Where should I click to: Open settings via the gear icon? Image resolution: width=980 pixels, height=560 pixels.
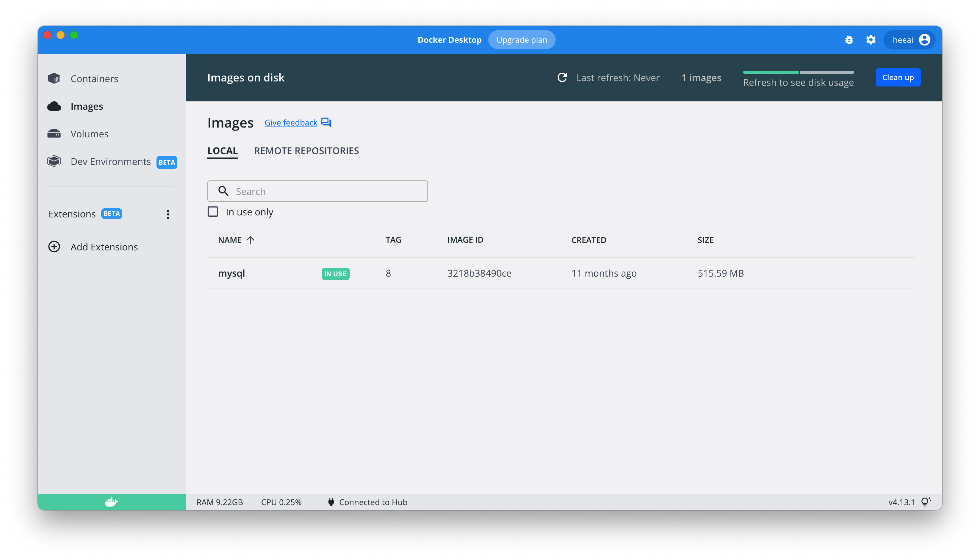coord(870,40)
